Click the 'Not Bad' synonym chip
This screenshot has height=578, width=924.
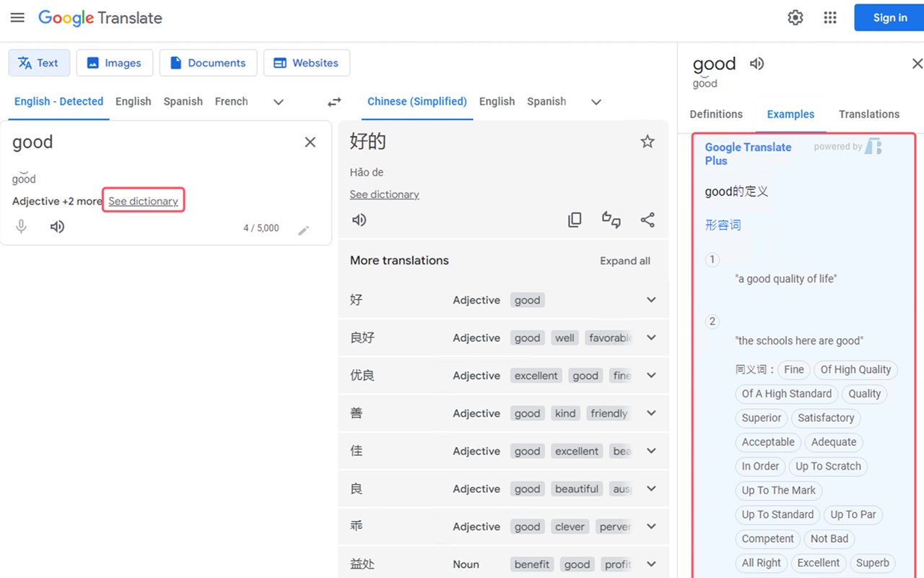point(829,539)
